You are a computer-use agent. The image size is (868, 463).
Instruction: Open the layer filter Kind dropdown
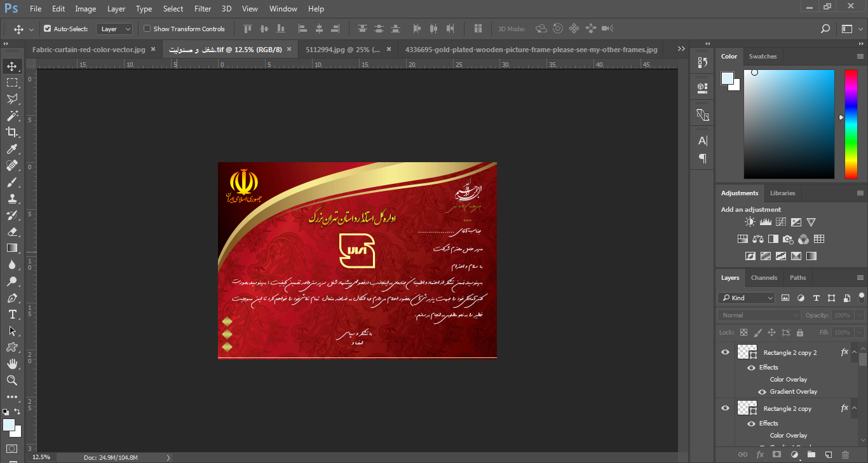coord(747,298)
